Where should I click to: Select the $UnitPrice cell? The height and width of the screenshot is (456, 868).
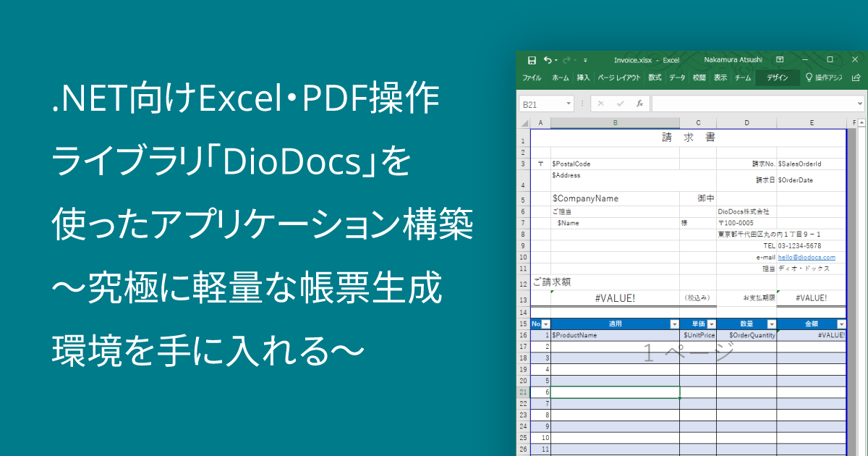point(698,335)
